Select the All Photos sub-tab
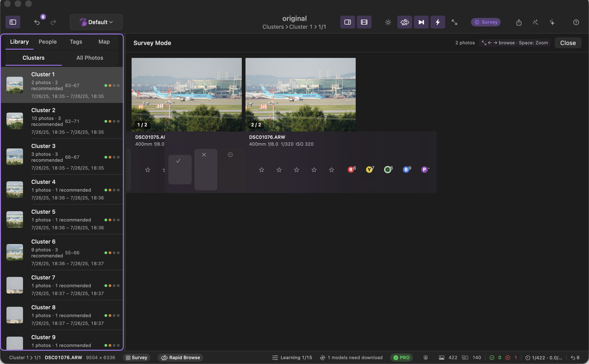 tap(90, 58)
